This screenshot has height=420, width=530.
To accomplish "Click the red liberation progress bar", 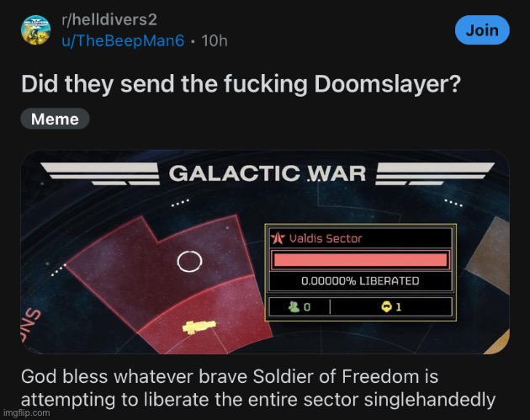I will (x=360, y=260).
